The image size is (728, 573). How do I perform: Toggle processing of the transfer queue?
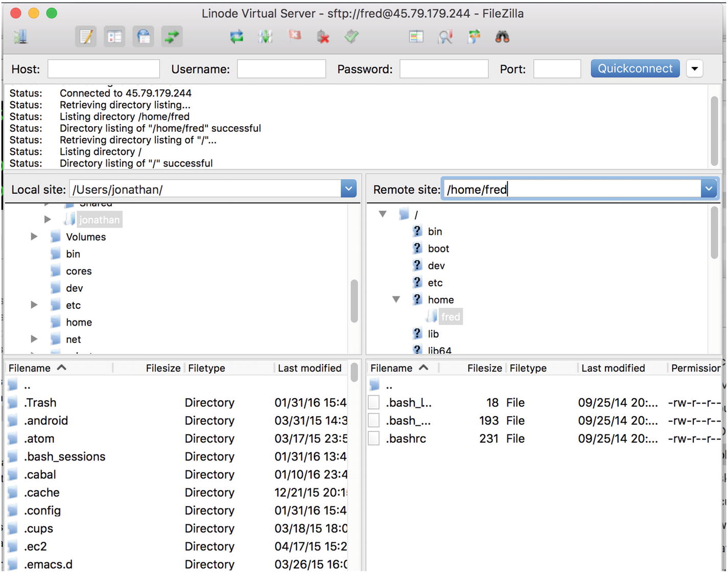coord(265,37)
